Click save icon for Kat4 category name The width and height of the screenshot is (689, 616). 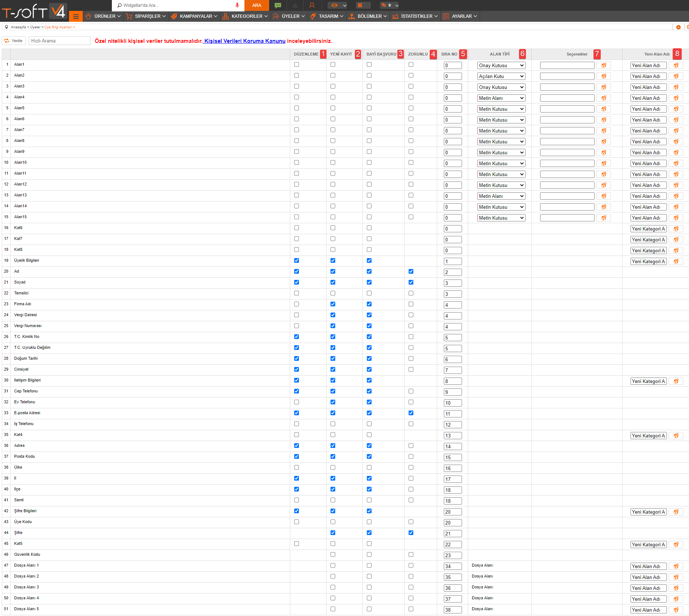[x=676, y=436]
